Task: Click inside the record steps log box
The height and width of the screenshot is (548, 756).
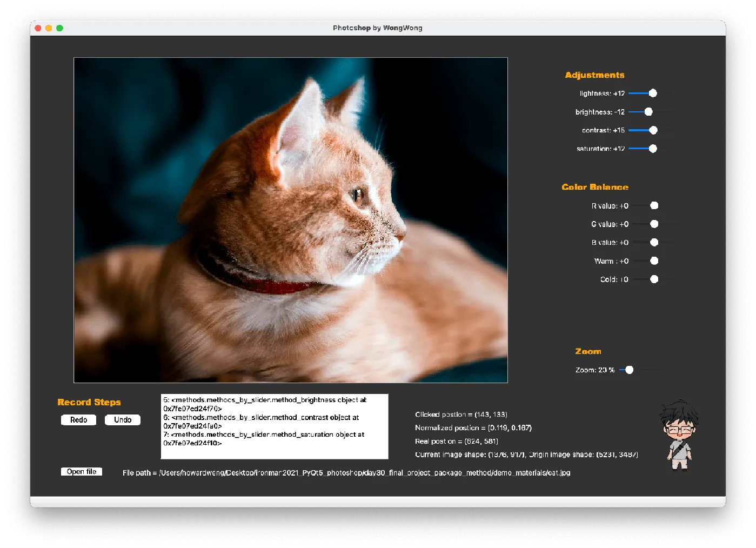Action: pyautogui.click(x=274, y=426)
